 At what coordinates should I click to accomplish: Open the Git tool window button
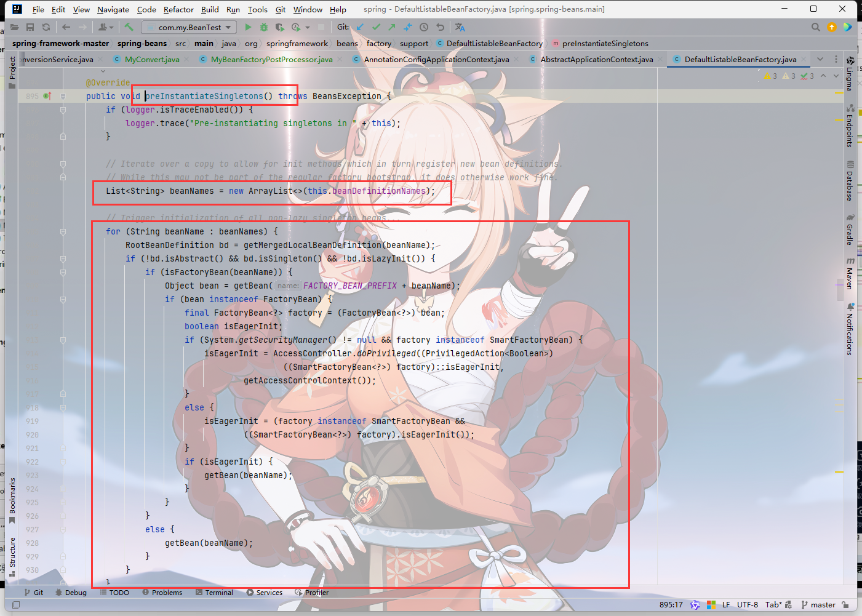[34, 593]
